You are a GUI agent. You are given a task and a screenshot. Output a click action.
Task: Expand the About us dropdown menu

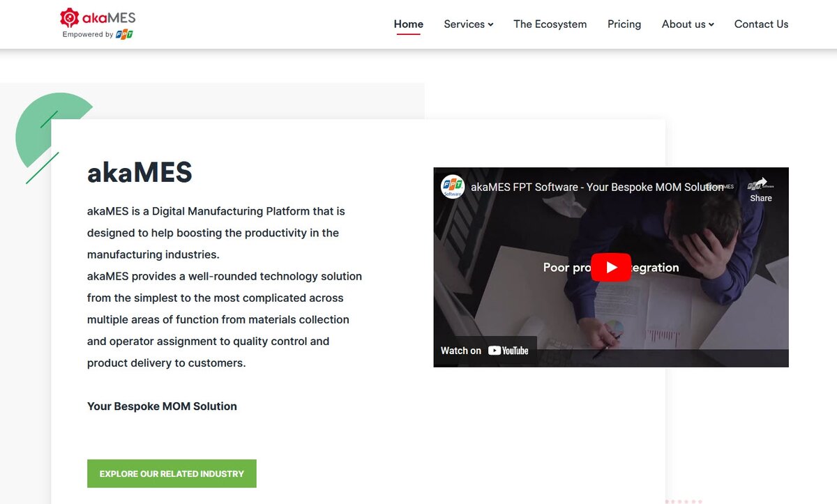coord(688,24)
